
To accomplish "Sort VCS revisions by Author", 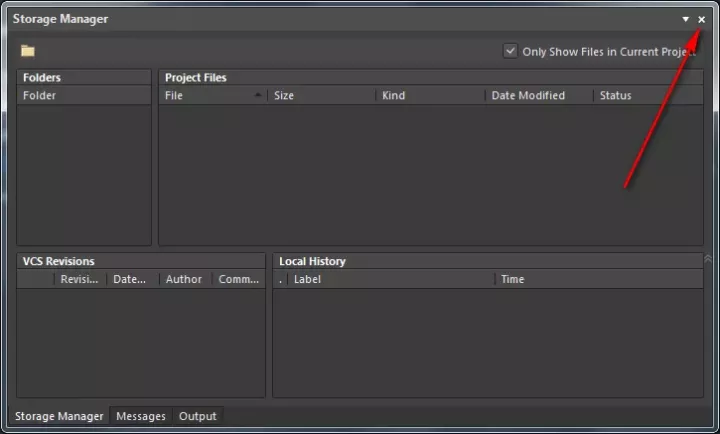I will pyautogui.click(x=185, y=280).
